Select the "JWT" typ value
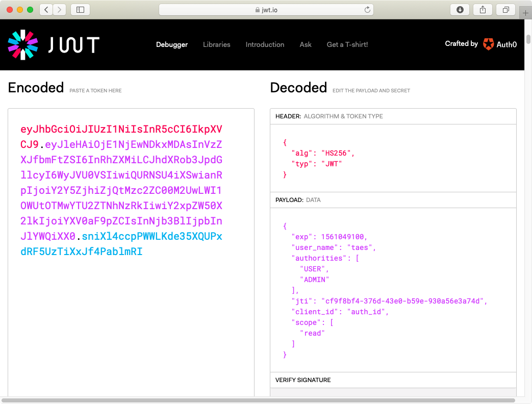Image resolution: width=532 pixels, height=404 pixels. pyautogui.click(x=332, y=164)
